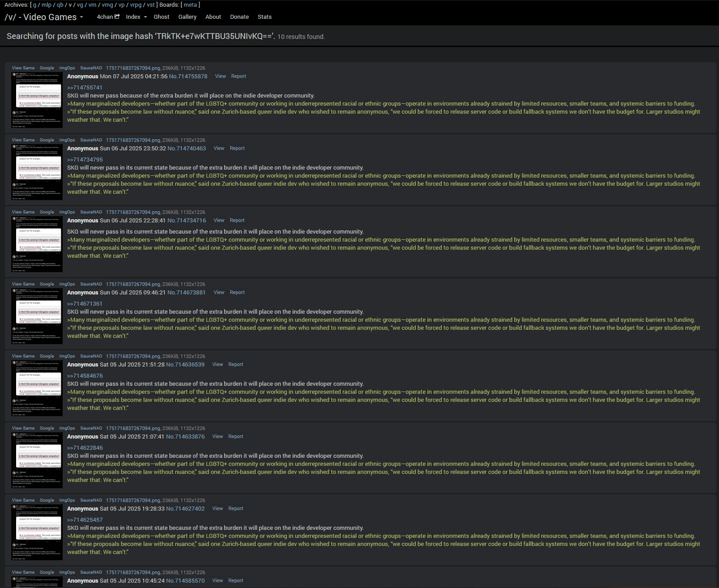Open thumbnail of post No.714627402

pyautogui.click(x=37, y=533)
